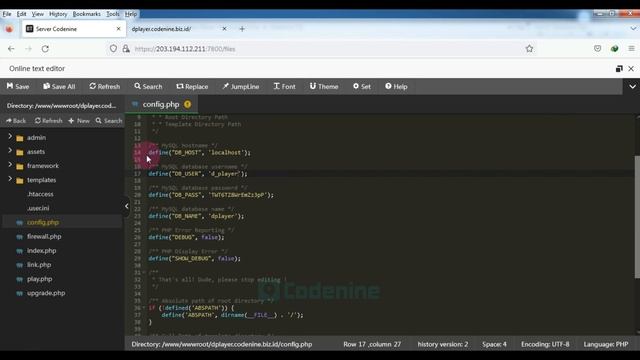
Task: Restore down the Online text editor window
Action: coord(619,69)
